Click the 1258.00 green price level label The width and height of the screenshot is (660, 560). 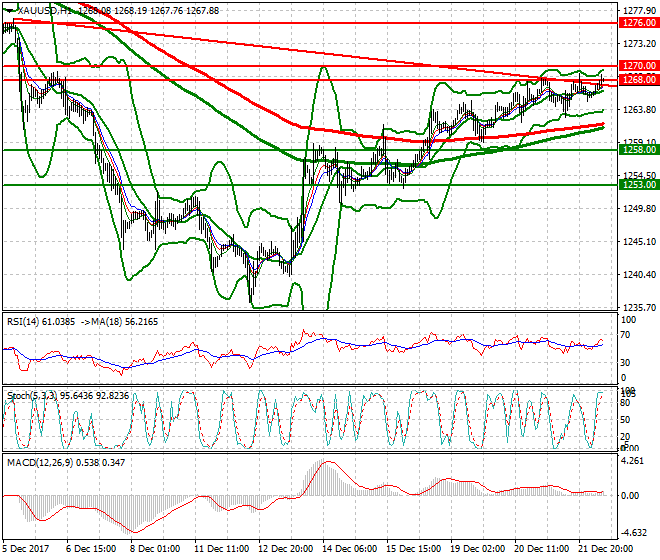click(639, 150)
